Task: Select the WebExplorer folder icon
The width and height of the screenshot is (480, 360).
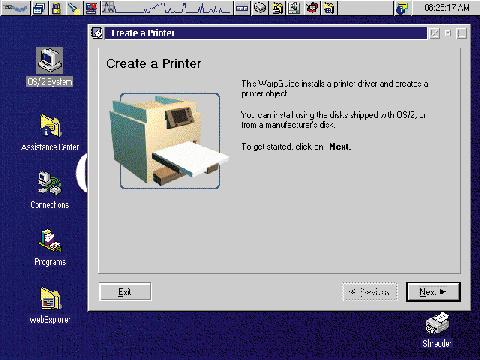Action: [50, 306]
